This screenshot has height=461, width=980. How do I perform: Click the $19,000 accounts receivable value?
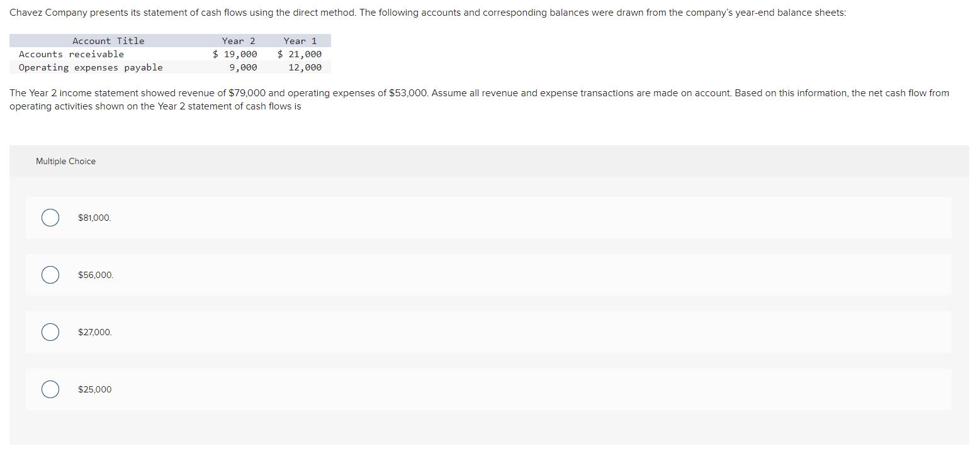234,53
